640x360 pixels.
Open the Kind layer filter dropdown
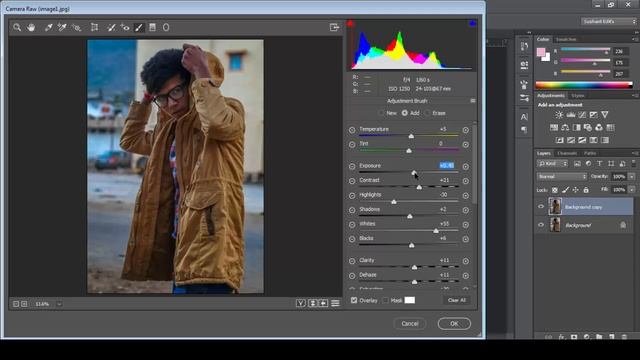pyautogui.click(x=552, y=164)
